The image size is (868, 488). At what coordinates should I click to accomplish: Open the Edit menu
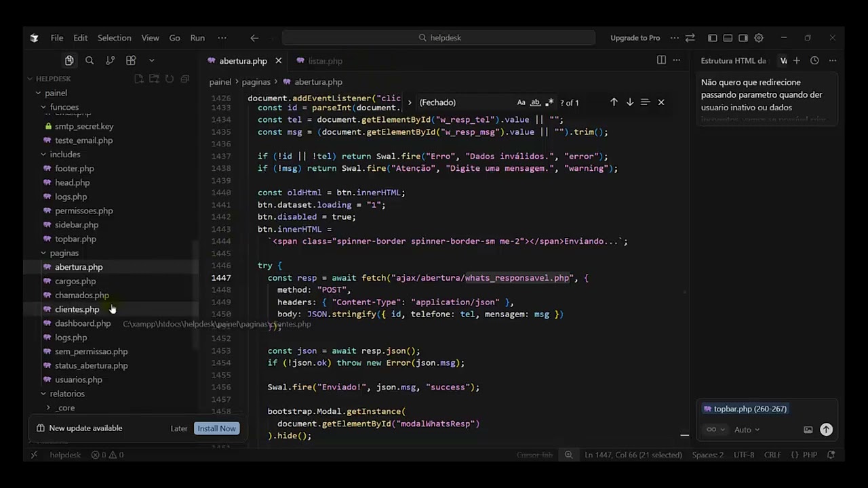coord(81,38)
